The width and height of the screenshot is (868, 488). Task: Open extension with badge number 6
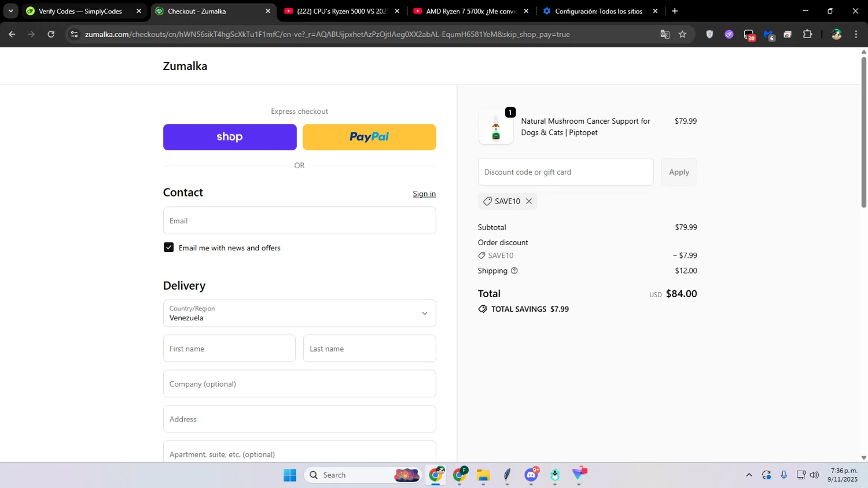769,35
